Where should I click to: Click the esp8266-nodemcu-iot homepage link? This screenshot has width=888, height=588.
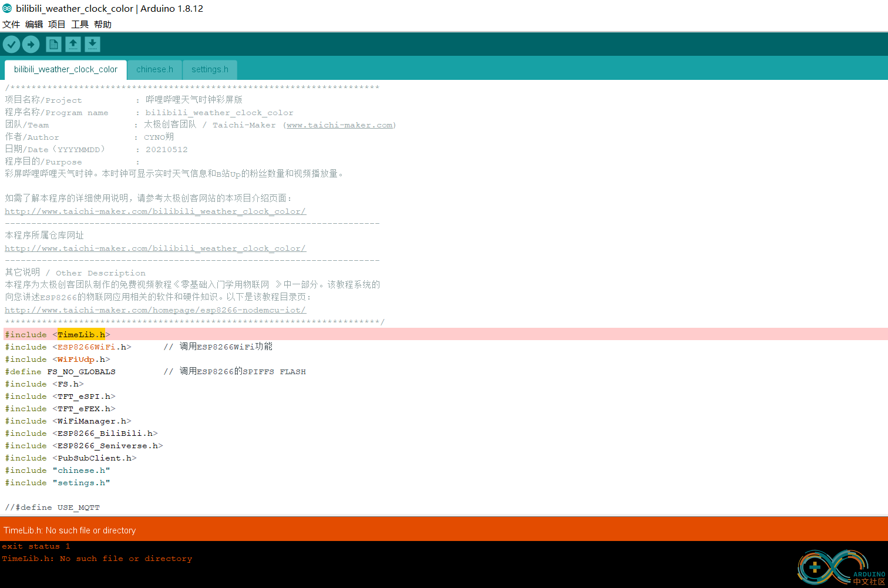[x=156, y=310]
